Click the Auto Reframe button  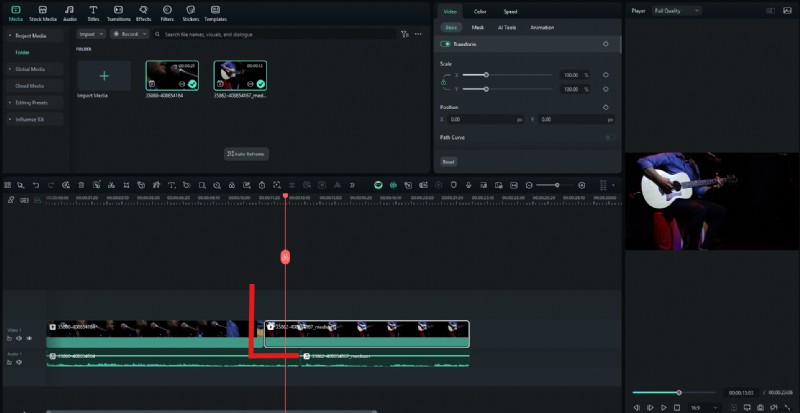coord(246,154)
